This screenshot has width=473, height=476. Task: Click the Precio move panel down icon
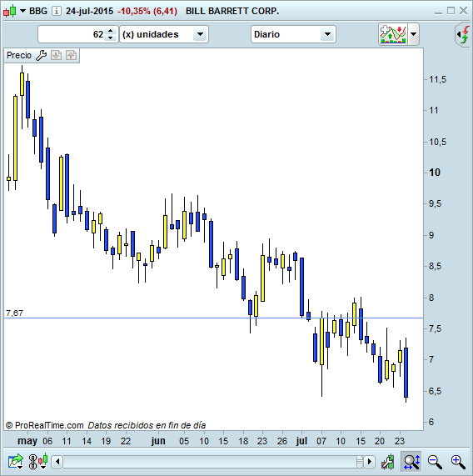(x=56, y=55)
